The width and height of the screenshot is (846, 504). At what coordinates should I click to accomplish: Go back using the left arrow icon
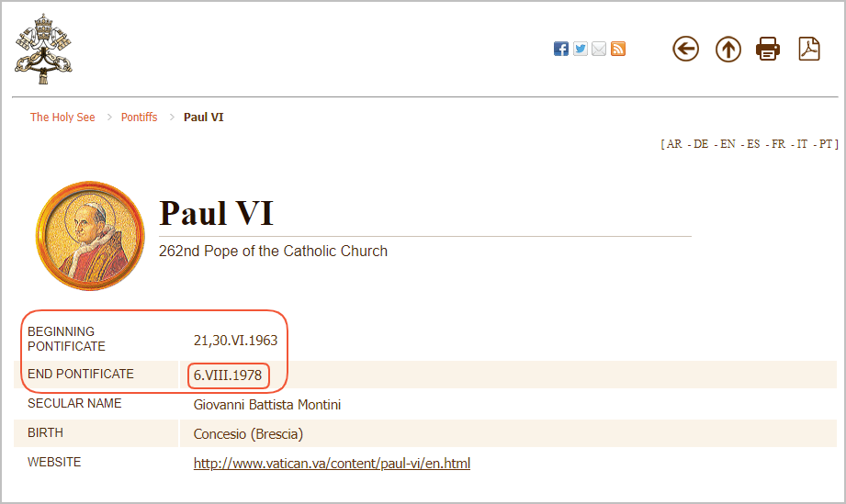tap(686, 49)
